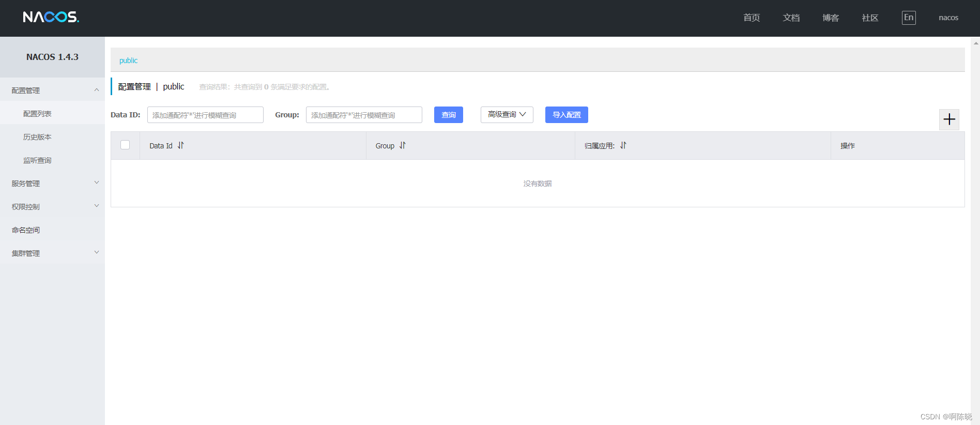Image resolution: width=980 pixels, height=425 pixels.
Task: Sort by Data Id column arrows
Action: coord(180,145)
